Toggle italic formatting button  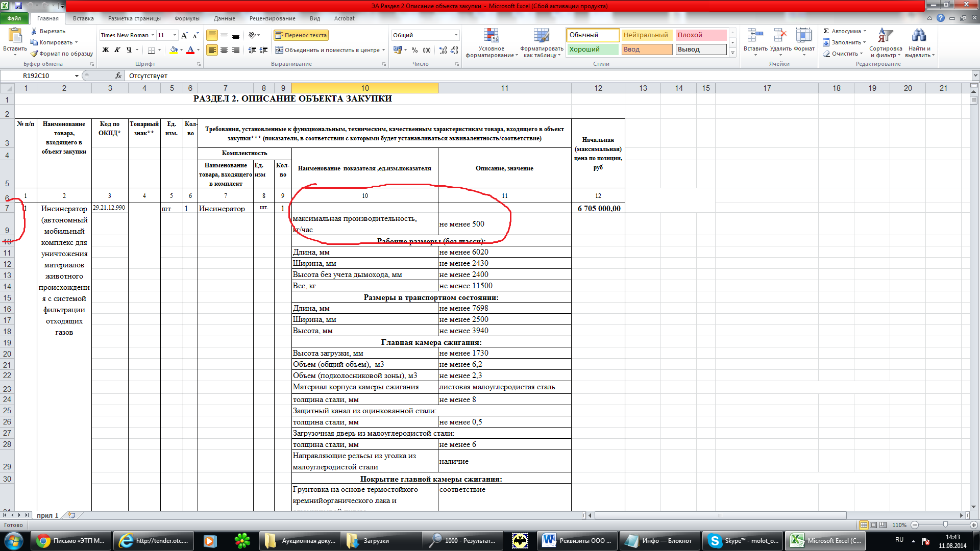click(117, 50)
